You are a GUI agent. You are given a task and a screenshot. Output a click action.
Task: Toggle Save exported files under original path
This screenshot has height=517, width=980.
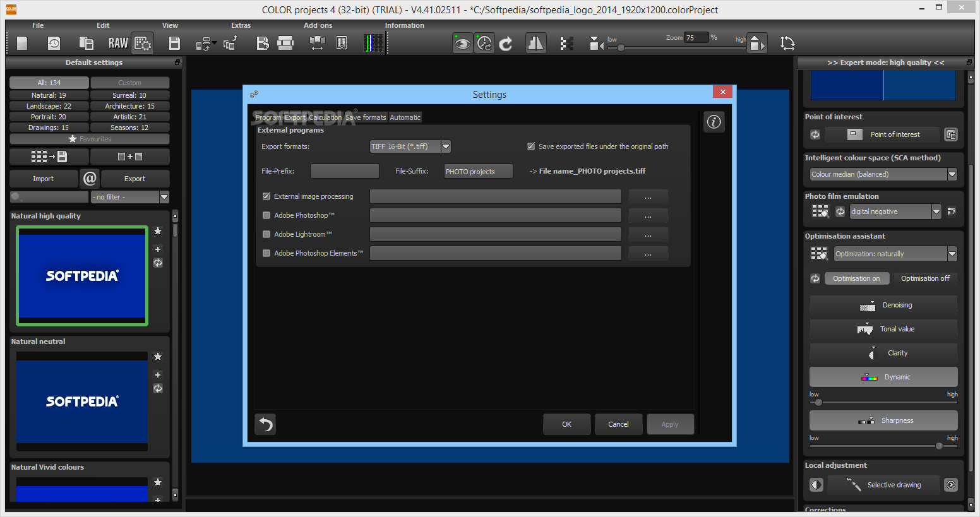click(x=531, y=146)
